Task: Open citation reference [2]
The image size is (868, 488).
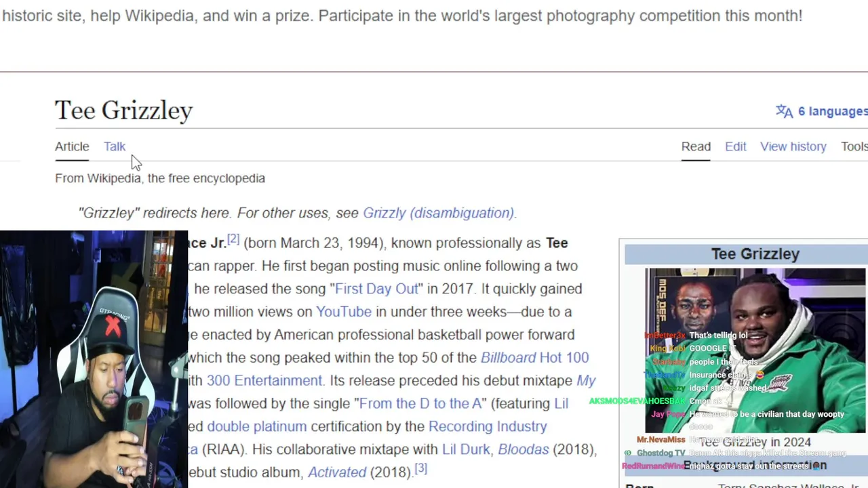Action: click(x=233, y=239)
